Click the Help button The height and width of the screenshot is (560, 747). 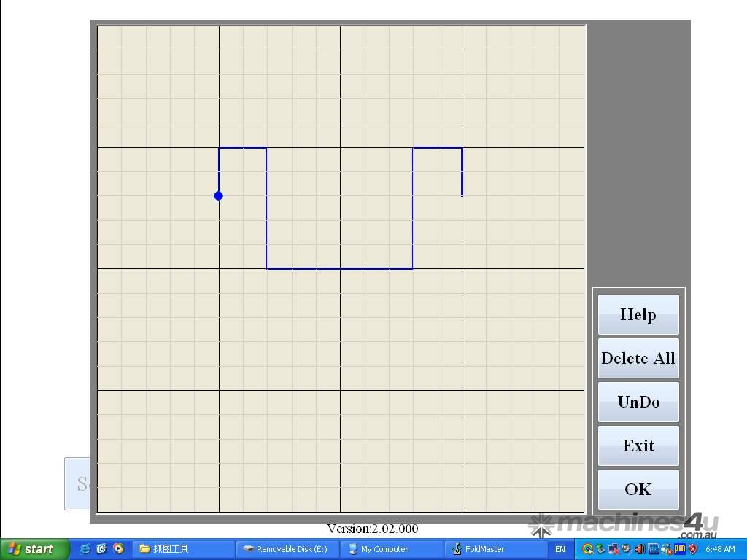point(638,314)
